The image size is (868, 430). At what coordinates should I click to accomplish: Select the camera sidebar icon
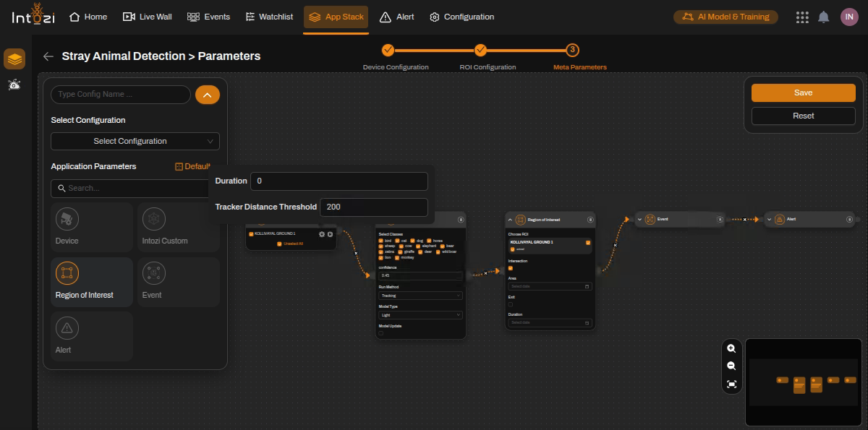(14, 85)
